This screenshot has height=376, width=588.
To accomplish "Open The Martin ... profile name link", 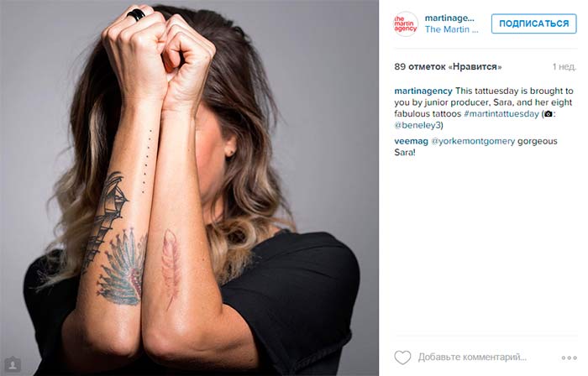I will tap(452, 29).
